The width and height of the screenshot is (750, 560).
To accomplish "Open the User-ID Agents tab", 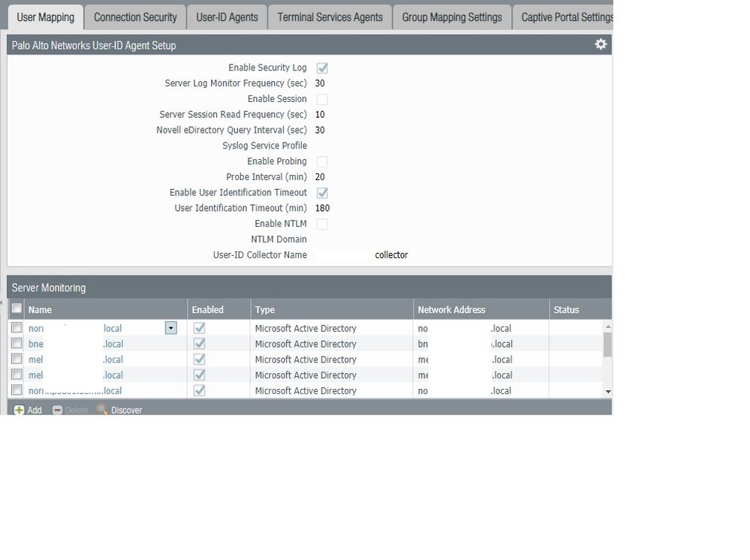I will [x=227, y=17].
